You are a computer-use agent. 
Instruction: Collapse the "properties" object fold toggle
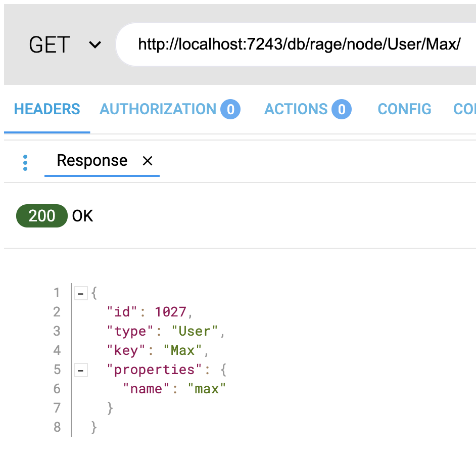pyautogui.click(x=80, y=370)
